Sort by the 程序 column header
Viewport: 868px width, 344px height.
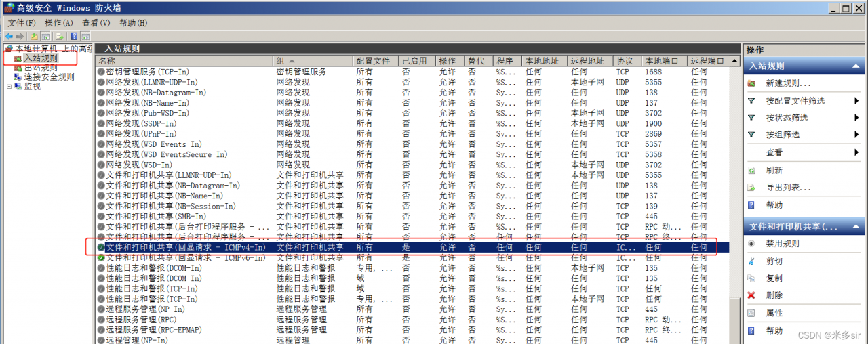[508, 61]
